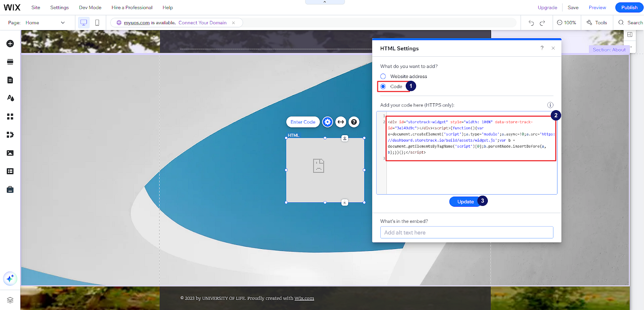
Task: Collapse the top bar using the chevron
Action: point(325,2)
